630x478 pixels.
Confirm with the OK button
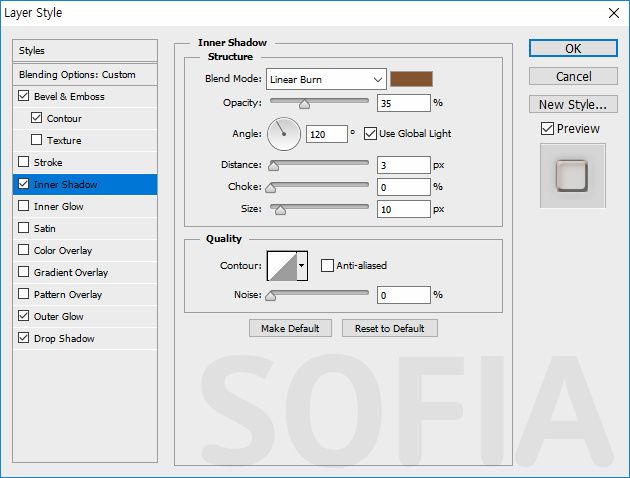(x=573, y=48)
